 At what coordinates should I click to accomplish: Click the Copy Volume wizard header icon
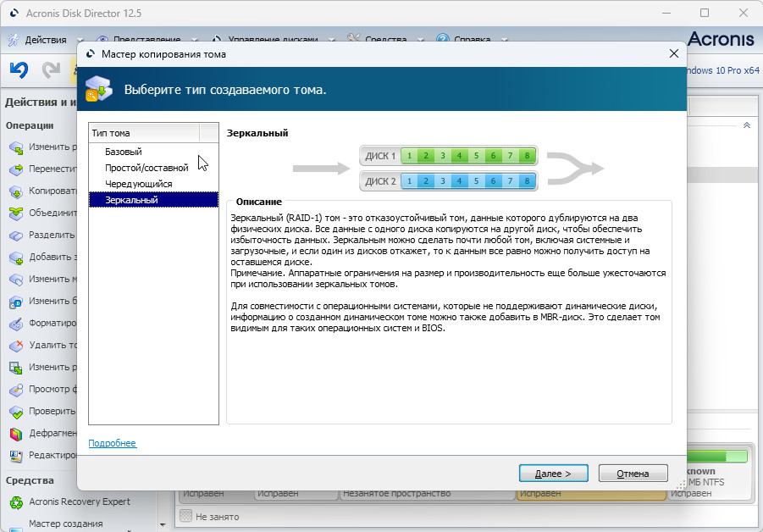(101, 90)
